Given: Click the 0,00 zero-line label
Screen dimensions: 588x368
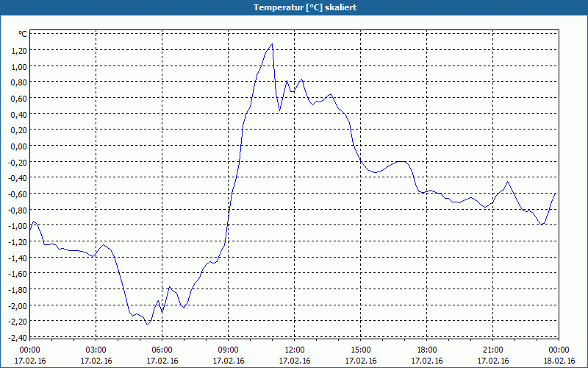Looking at the screenshot, I should (19, 146).
